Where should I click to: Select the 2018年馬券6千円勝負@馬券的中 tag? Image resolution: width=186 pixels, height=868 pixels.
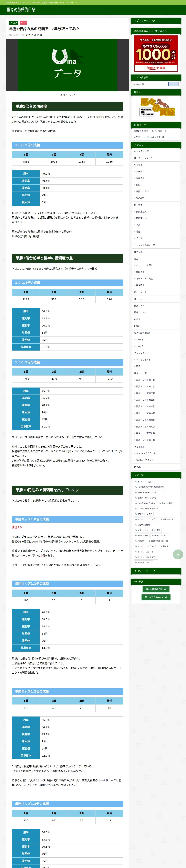[x=149, y=487]
